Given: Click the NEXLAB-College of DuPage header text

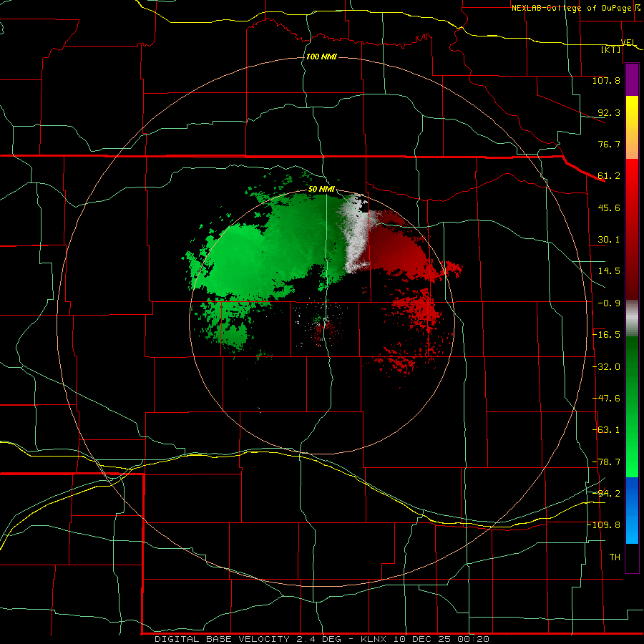Looking at the screenshot, I should pos(572,8).
